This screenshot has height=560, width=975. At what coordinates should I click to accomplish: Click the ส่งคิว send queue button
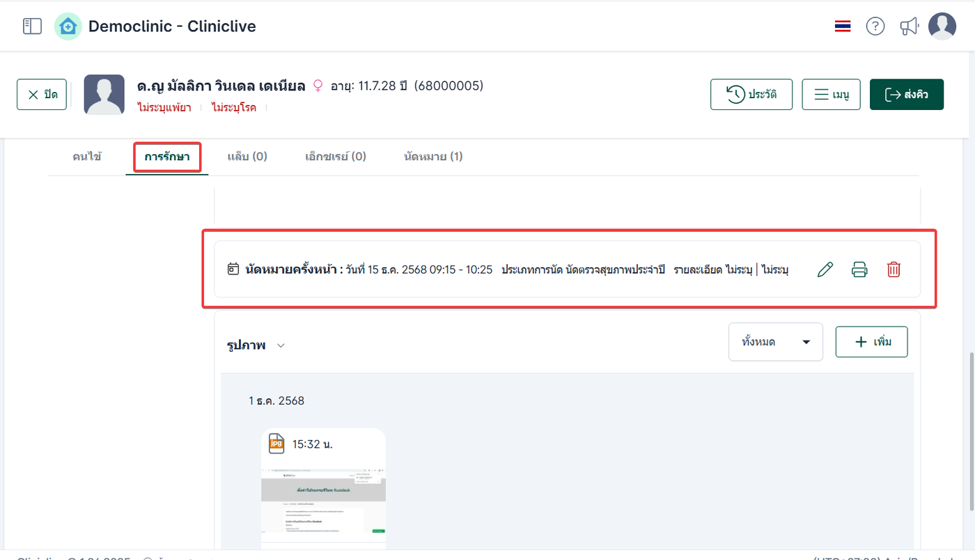click(x=907, y=95)
